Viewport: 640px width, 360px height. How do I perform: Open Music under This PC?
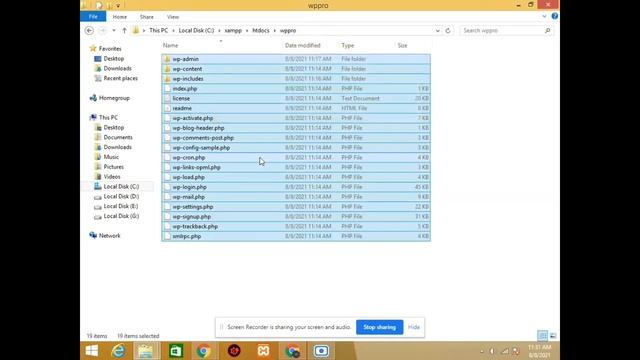point(111,157)
